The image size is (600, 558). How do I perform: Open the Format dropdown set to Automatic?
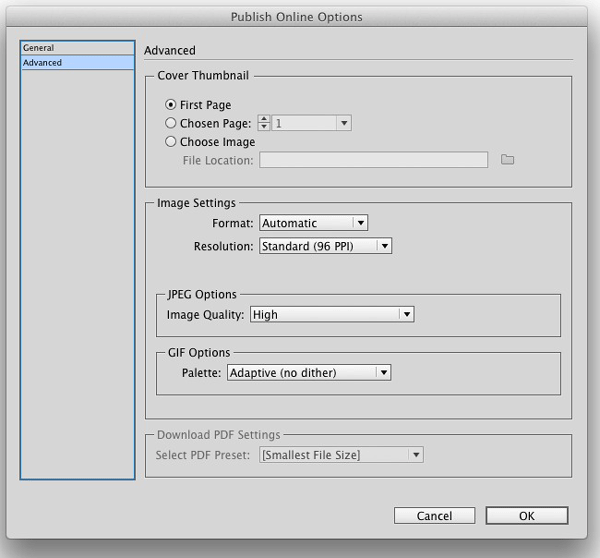[x=313, y=223]
